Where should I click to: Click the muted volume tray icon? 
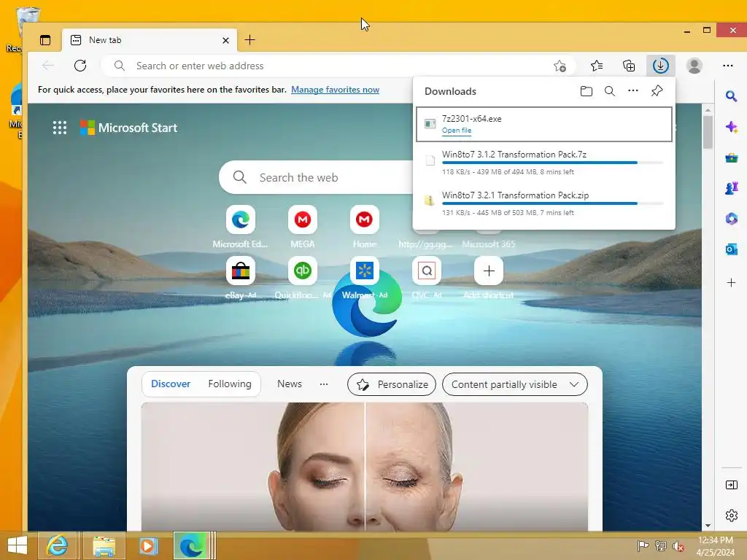coord(678,546)
